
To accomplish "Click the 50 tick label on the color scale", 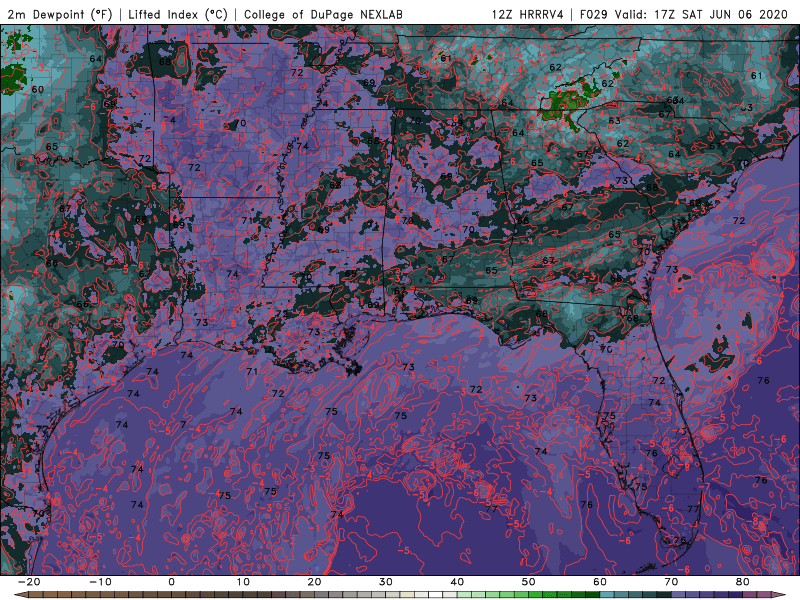I will (x=529, y=582).
